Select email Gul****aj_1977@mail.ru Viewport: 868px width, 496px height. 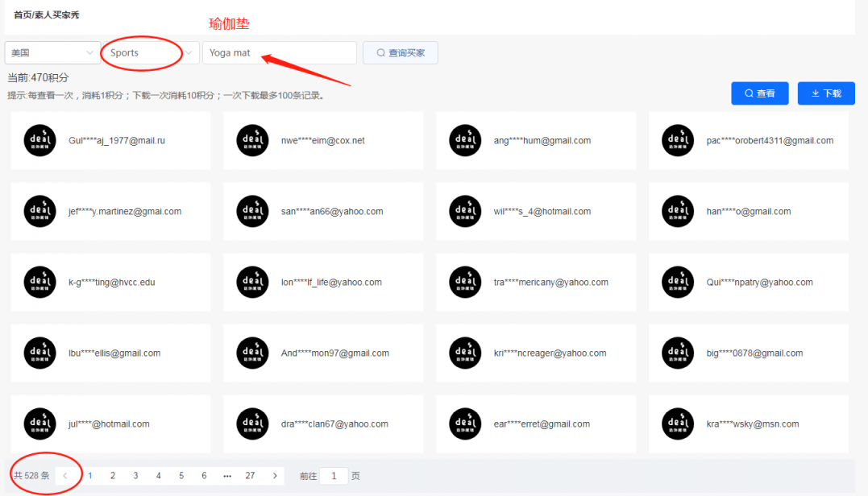[117, 140]
